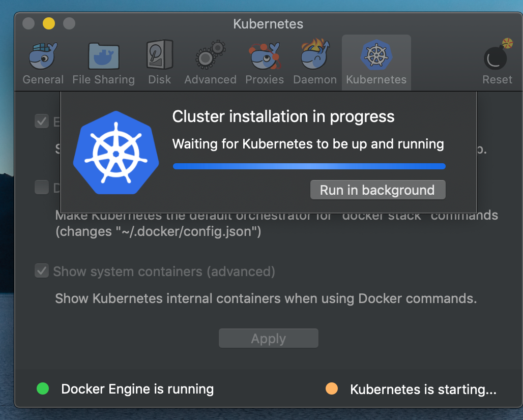
Task: Click the yellow minimize window button
Action: tap(49, 23)
